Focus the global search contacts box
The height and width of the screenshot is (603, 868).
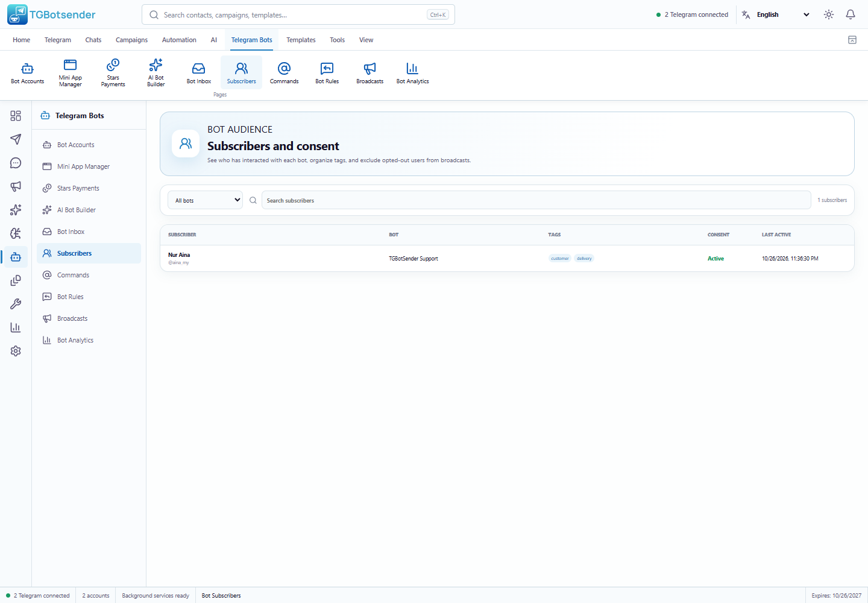tap(298, 14)
